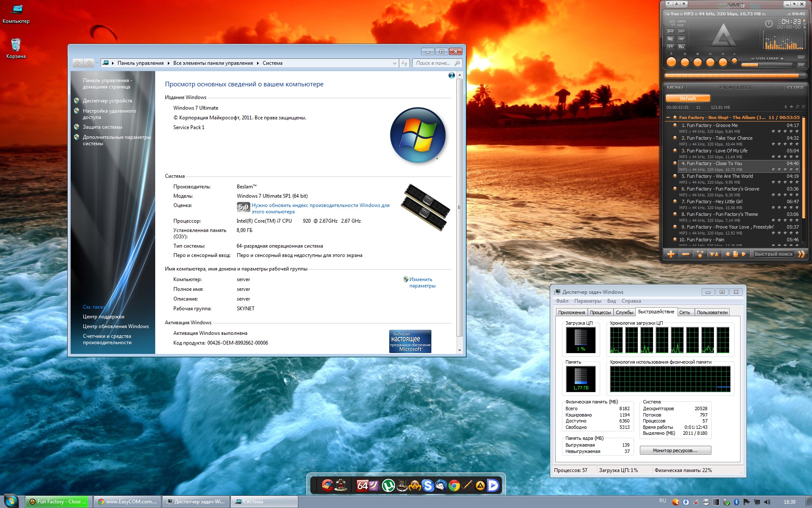The width and height of the screenshot is (812, 508).
Task: Click the System window vertical scrollbar
Action: coord(460,207)
